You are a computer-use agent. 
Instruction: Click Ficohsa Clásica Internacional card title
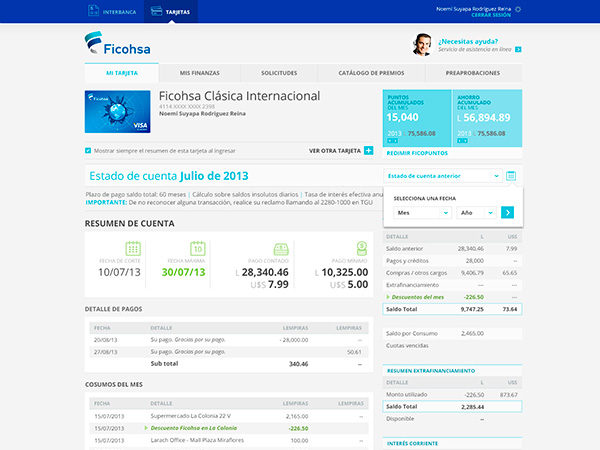[x=240, y=96]
